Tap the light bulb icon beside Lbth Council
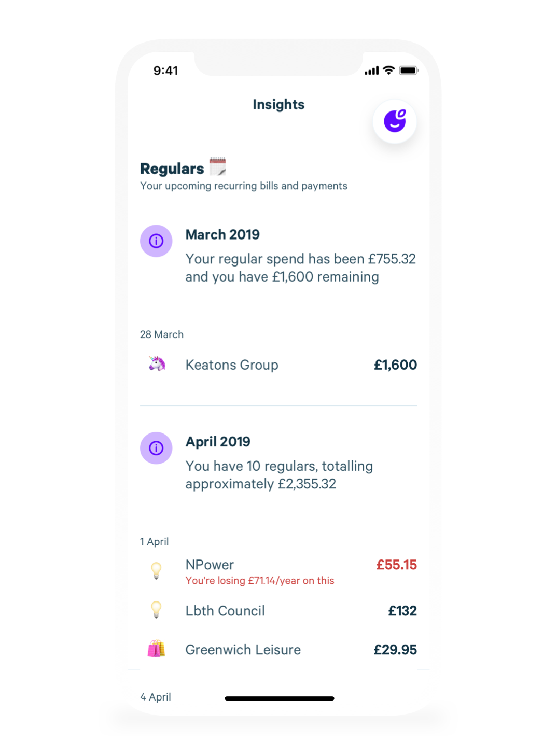The height and width of the screenshot is (756, 557). [x=156, y=610]
